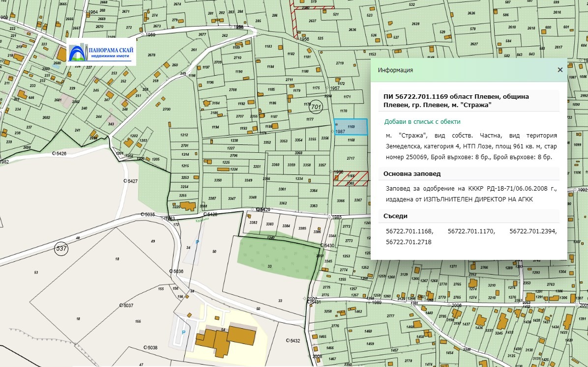The width and height of the screenshot is (588, 367).
Task: Click the upper parking P icon
Action: 198,242
